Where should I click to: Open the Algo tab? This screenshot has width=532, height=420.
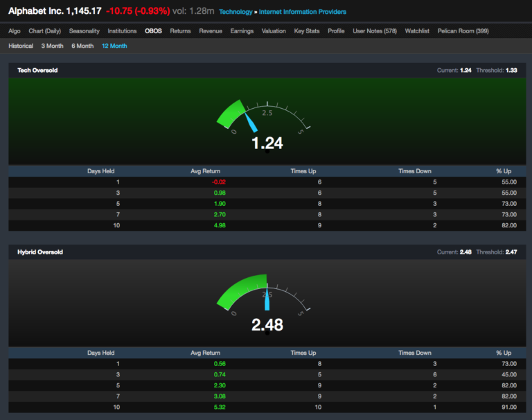pyautogui.click(x=15, y=31)
